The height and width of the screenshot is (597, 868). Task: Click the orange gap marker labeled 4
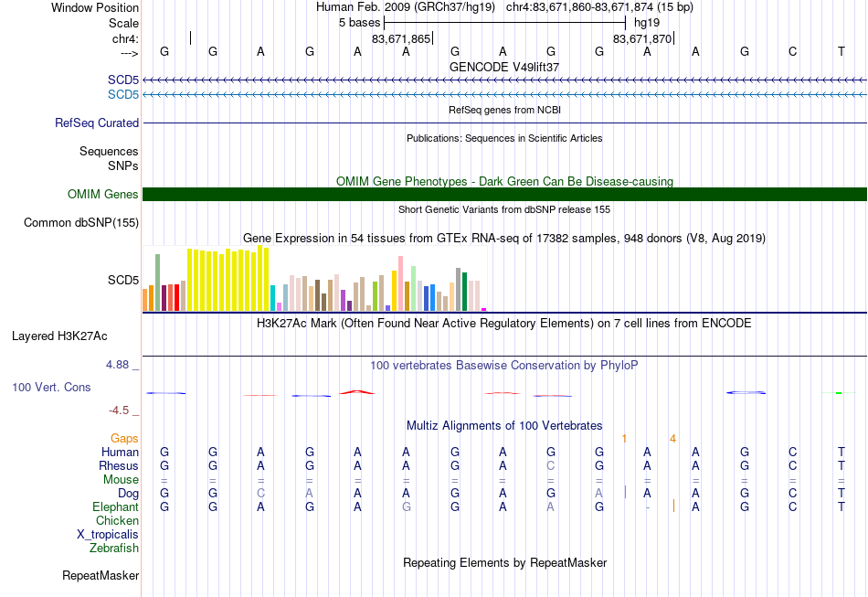pos(672,439)
